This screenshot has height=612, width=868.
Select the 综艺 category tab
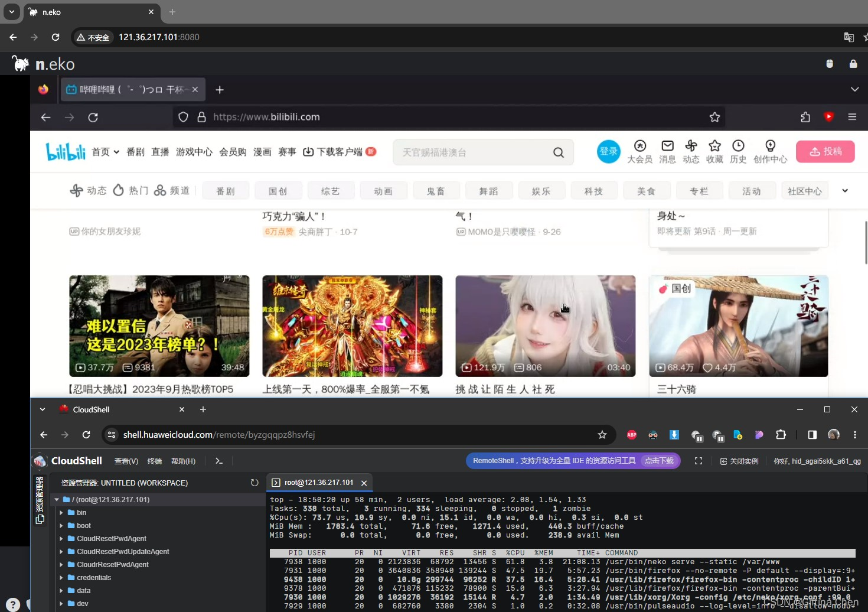[x=331, y=191]
